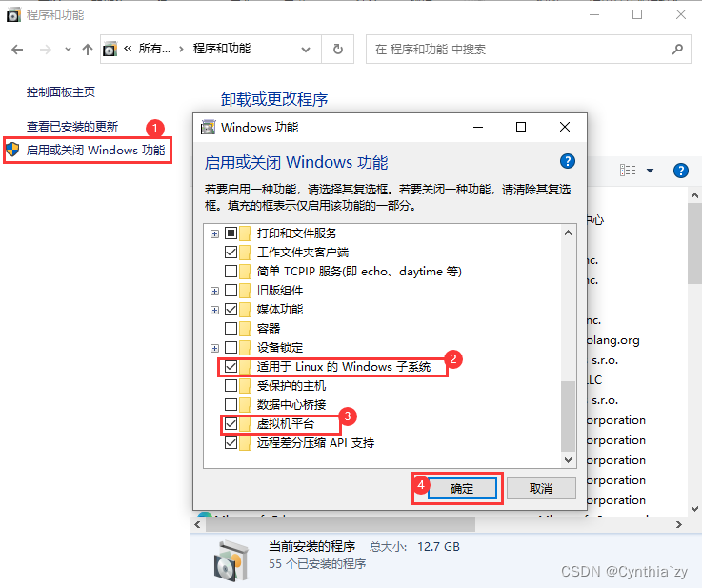Screen dimensions: 702x588
Task: Toggle 适用于 Linux 的 Windows 子系统 checkbox
Action: tap(231, 366)
